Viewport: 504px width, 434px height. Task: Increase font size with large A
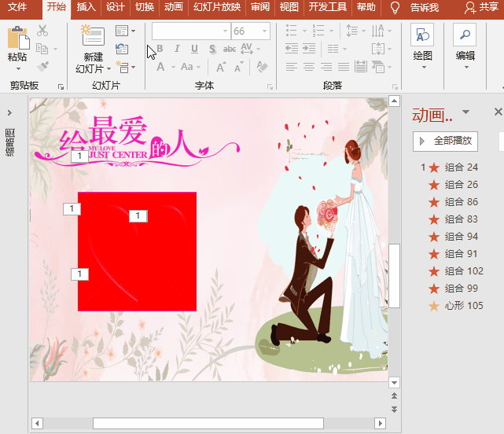click(x=221, y=67)
